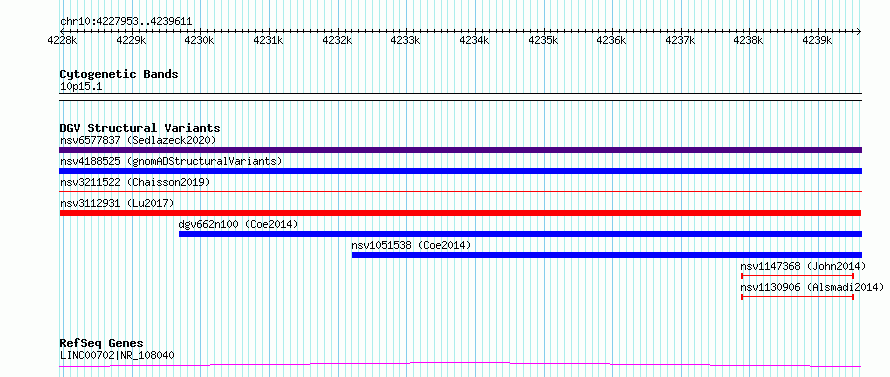Click the blue nsv4188525 variant bar

(460, 171)
